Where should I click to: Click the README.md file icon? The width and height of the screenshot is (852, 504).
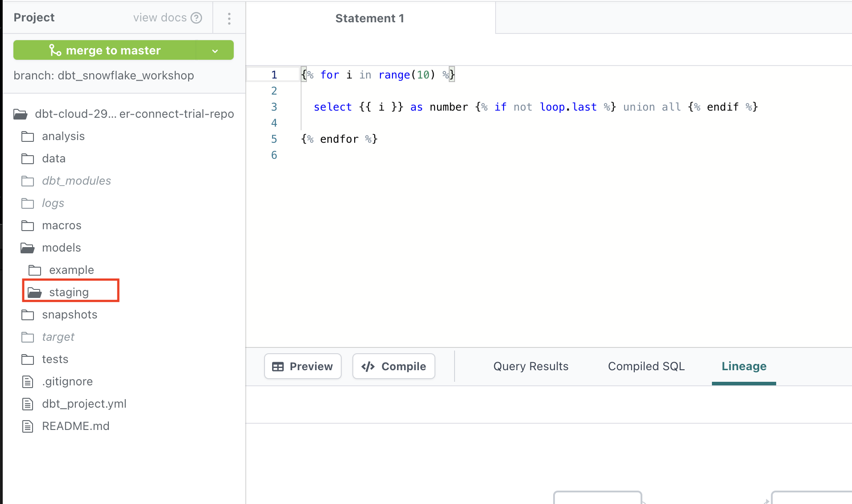28,426
